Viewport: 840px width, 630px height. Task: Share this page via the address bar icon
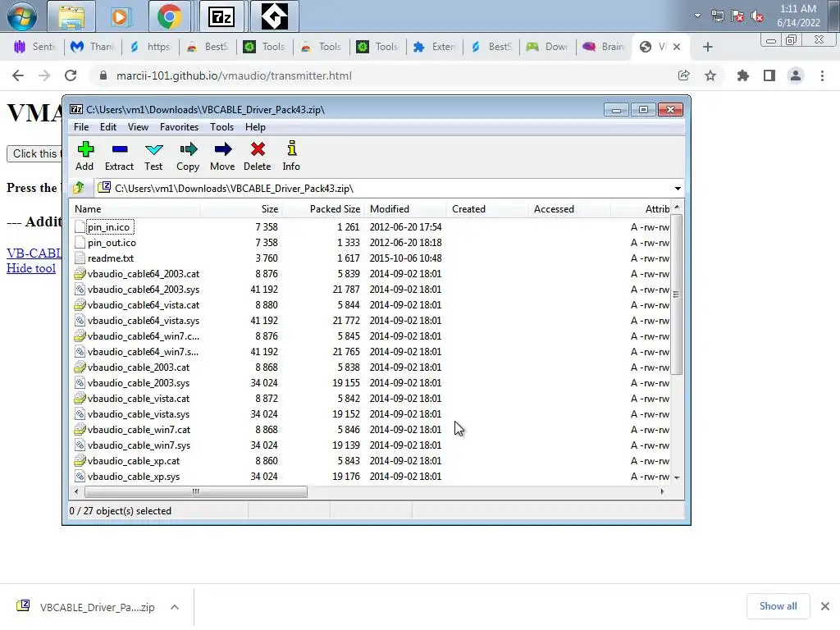click(x=683, y=75)
